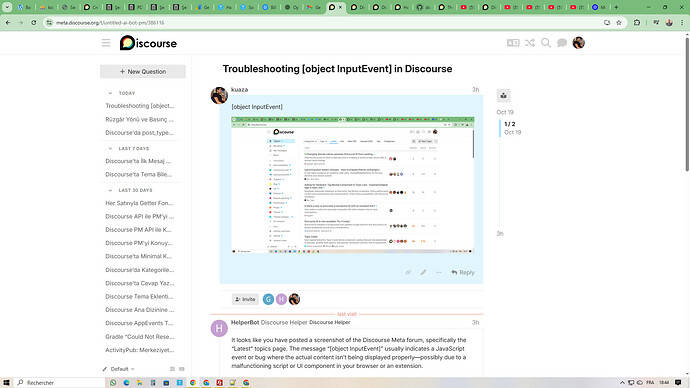Click the timeline 1 / 2 position marker

(x=510, y=124)
